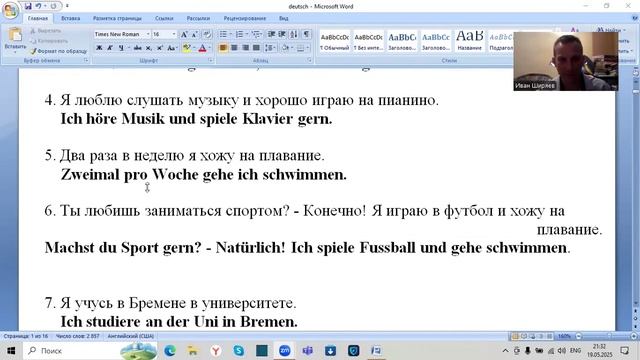
Task: Open Yandex Browser from the taskbar
Action: [216, 351]
